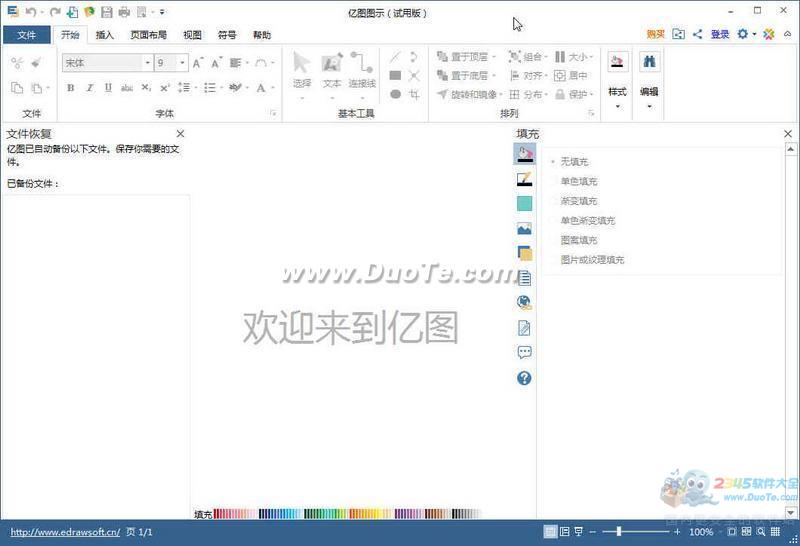
Task: Open the edrawsoft.cn link in status bar
Action: tap(65, 532)
